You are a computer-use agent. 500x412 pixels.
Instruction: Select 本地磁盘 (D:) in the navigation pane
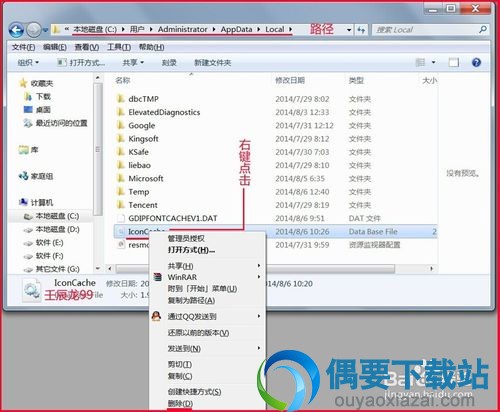(57, 229)
